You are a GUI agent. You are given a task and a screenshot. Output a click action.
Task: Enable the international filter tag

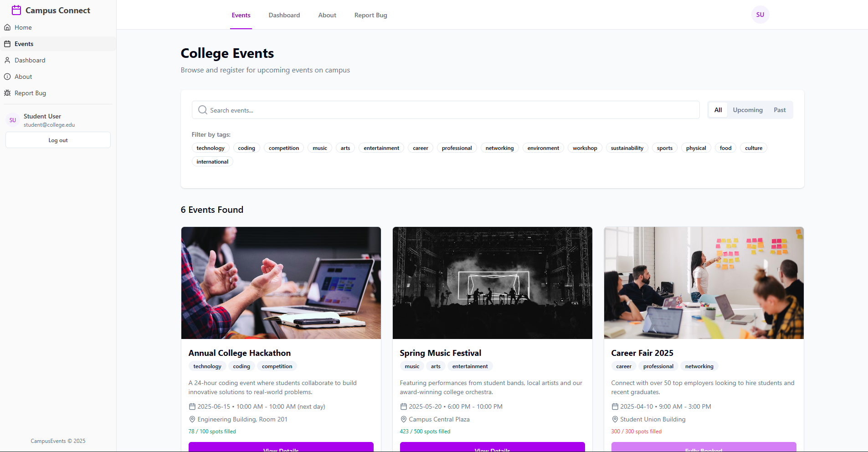click(x=212, y=162)
